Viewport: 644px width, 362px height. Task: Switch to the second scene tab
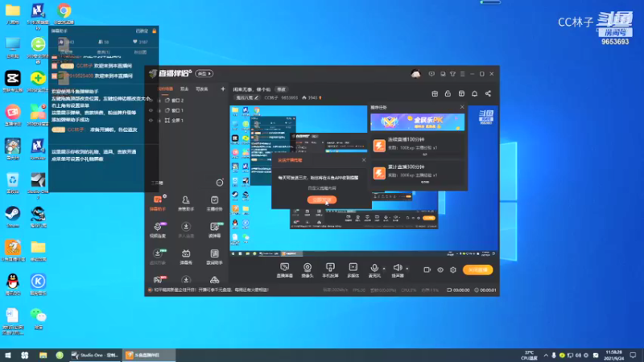184,89
